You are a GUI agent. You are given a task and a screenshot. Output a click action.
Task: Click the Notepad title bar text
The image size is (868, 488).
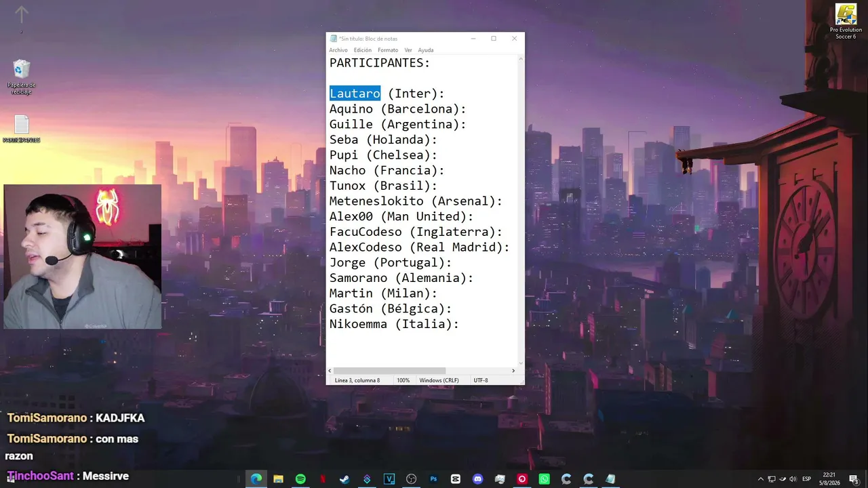point(368,39)
